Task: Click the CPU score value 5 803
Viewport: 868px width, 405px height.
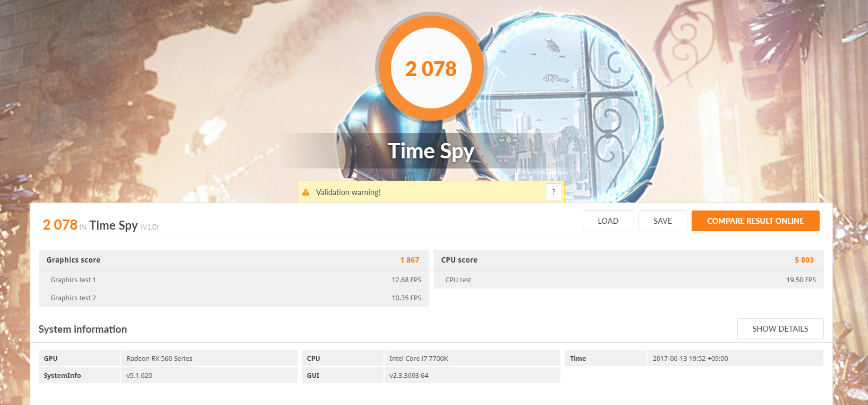Action: [x=804, y=260]
